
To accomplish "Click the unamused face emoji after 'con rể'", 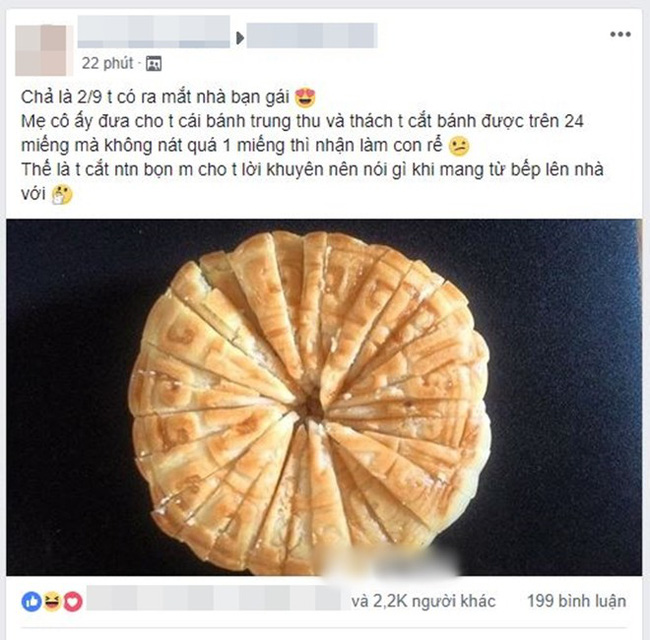I will coord(459,145).
